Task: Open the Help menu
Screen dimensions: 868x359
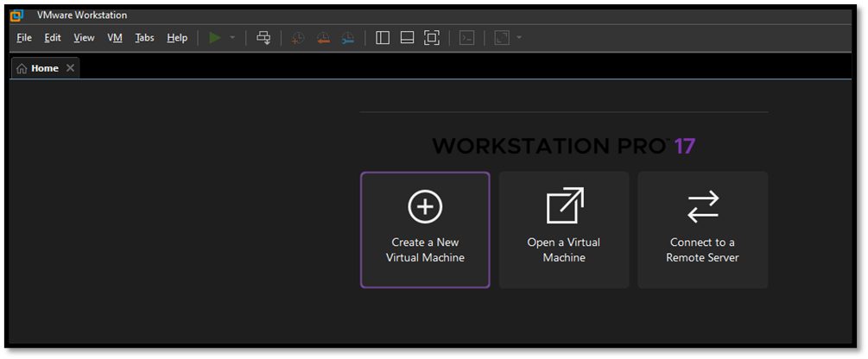Action: coord(177,38)
